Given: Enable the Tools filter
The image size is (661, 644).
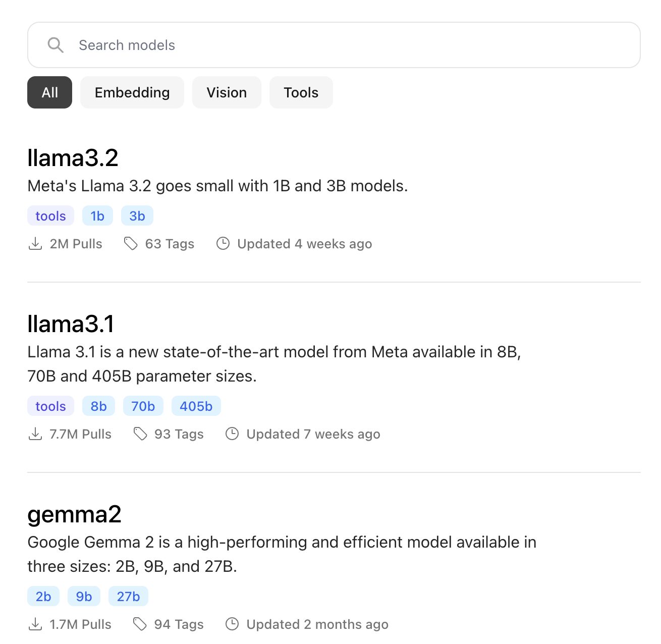Looking at the screenshot, I should point(301,92).
